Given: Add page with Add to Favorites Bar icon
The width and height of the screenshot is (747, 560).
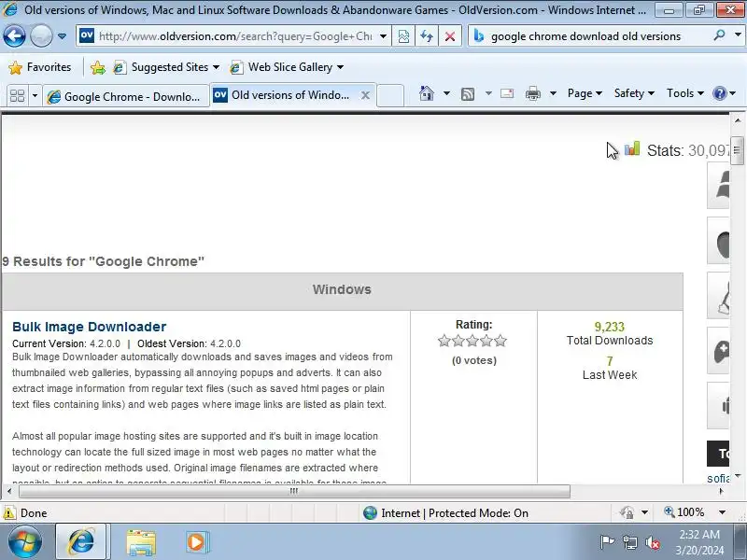Looking at the screenshot, I should click(98, 67).
